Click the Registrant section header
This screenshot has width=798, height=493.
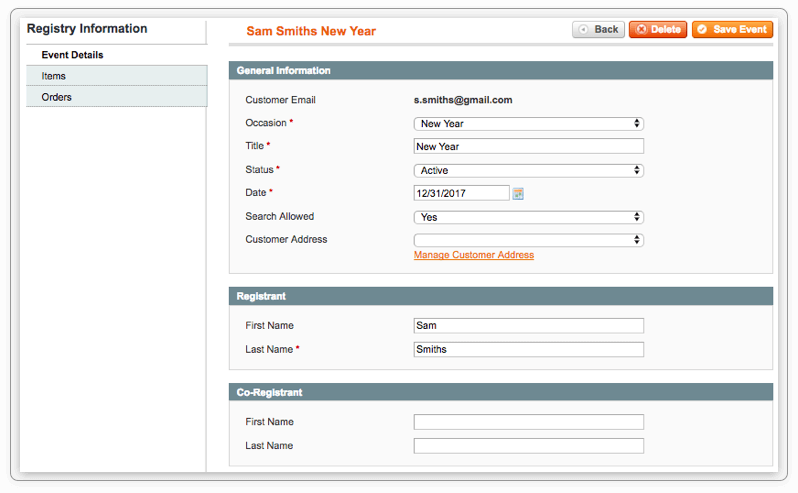coord(501,296)
